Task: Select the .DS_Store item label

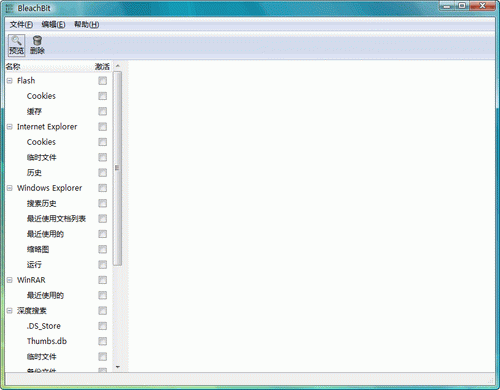Action: coord(44,326)
